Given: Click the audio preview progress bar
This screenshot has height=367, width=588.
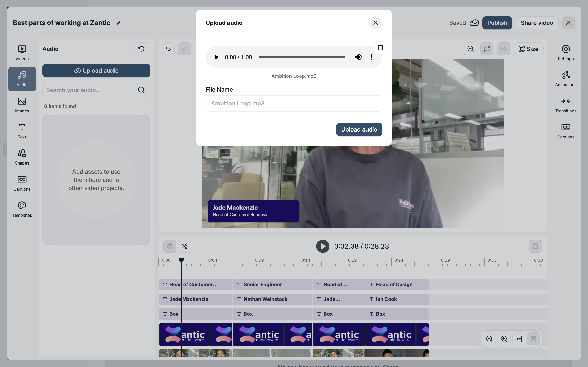Looking at the screenshot, I should coord(302,57).
